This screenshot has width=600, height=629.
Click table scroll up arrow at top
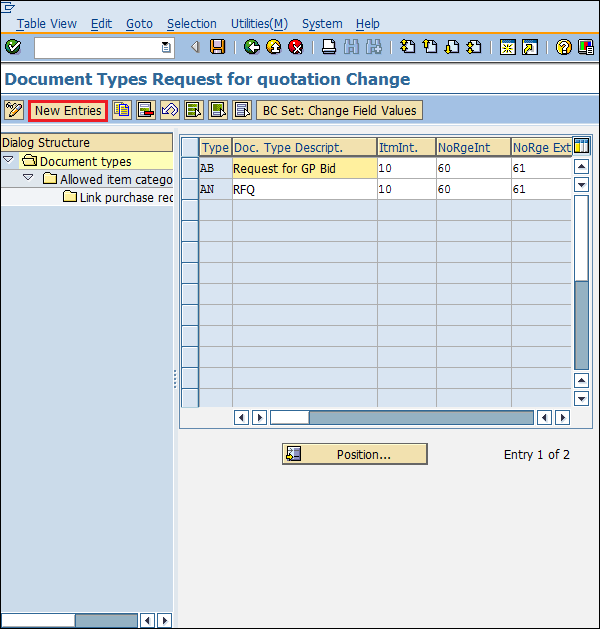[x=581, y=166]
